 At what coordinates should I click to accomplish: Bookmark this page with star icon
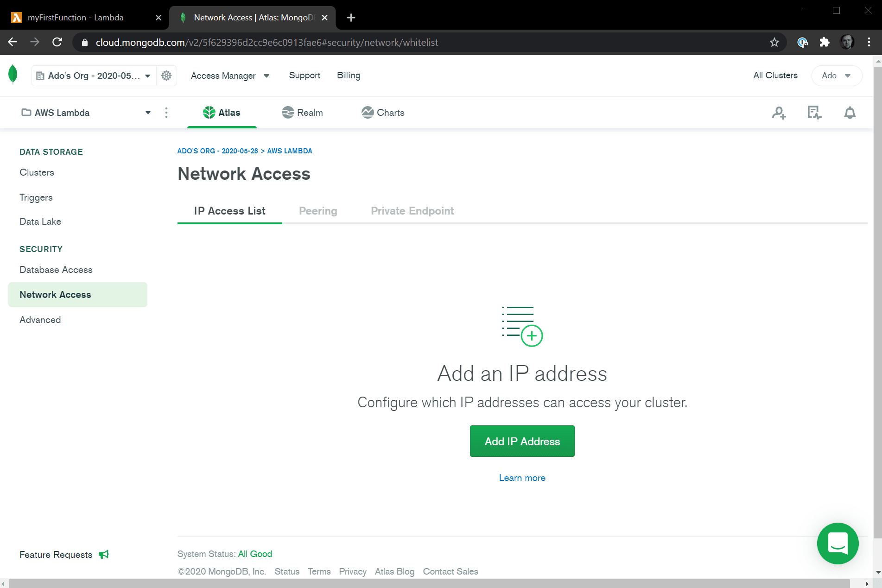pos(774,43)
